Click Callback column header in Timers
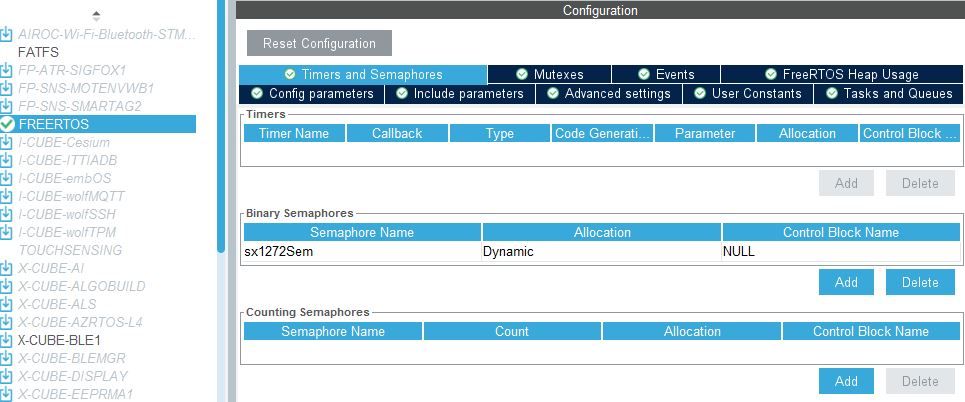Image resolution: width=965 pixels, height=402 pixels. [x=397, y=134]
